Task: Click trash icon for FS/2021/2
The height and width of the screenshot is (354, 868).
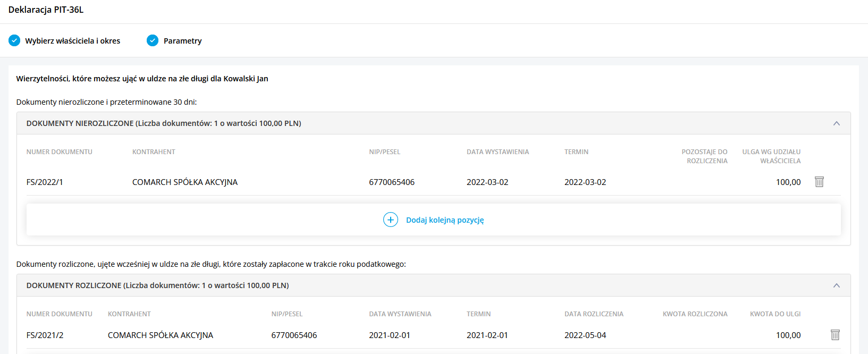Action: [x=835, y=335]
